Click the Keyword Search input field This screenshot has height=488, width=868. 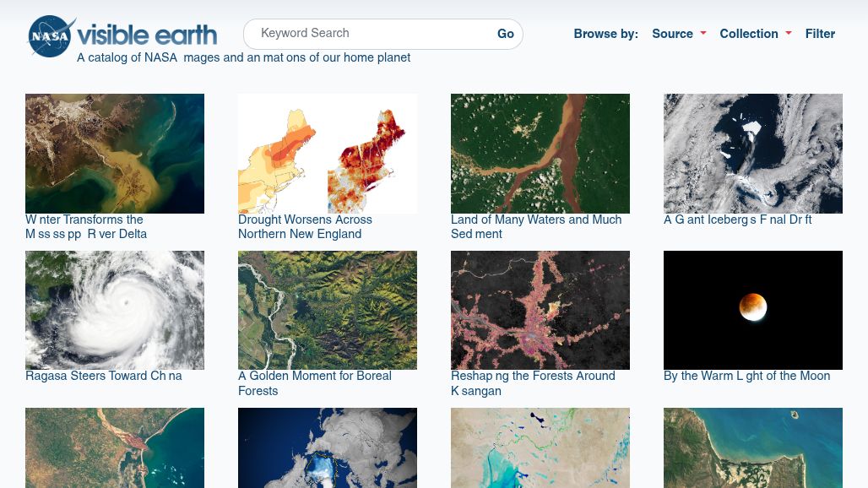[x=372, y=34]
